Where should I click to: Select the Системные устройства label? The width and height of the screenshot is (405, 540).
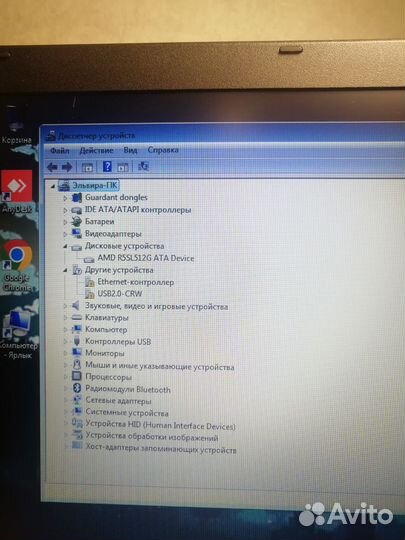point(127,413)
